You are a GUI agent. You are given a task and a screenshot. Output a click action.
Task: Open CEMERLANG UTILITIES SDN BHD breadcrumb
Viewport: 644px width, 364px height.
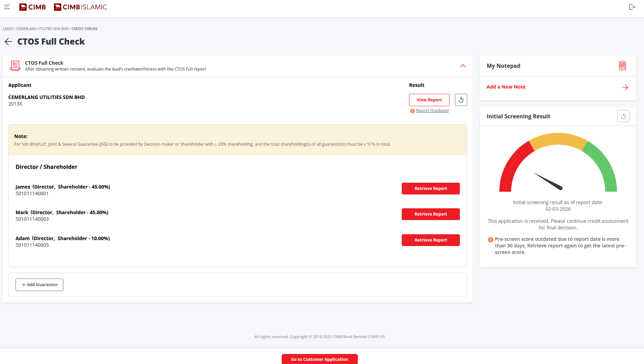pos(42,29)
